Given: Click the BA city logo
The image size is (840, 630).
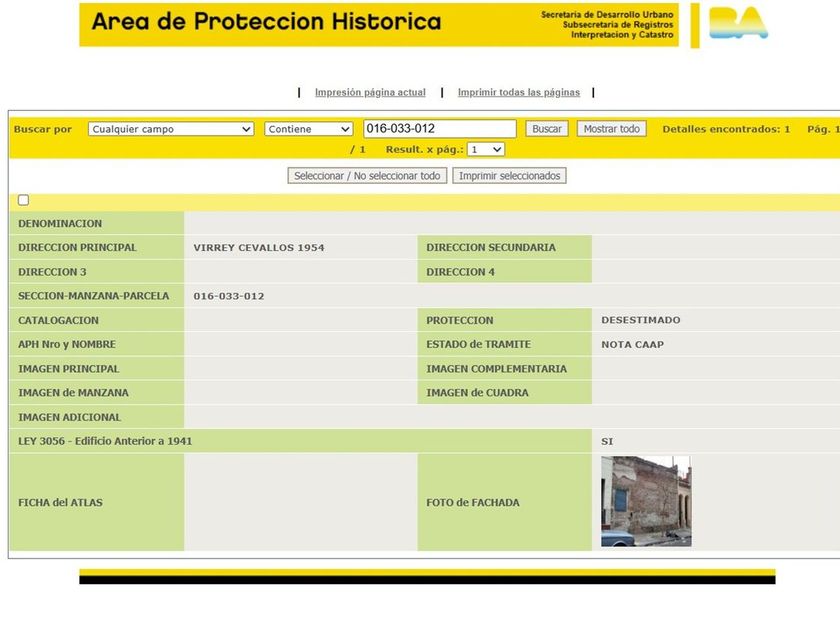Looking at the screenshot, I should click(738, 23).
